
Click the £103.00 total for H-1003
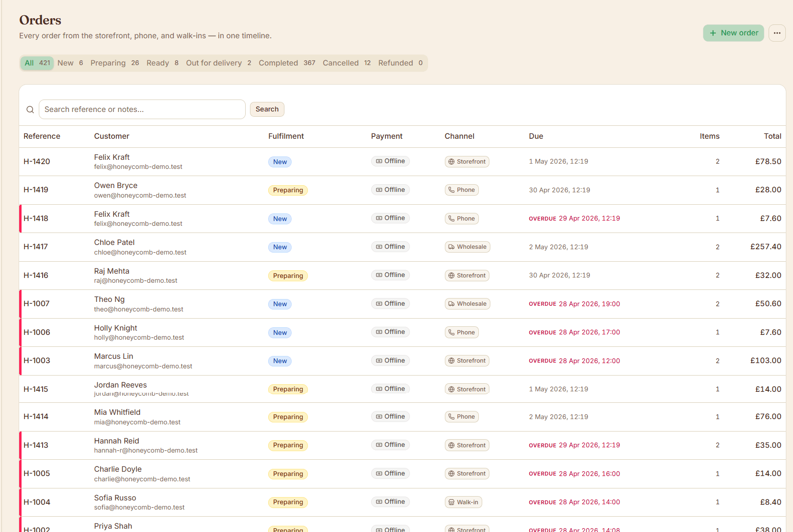click(x=766, y=361)
